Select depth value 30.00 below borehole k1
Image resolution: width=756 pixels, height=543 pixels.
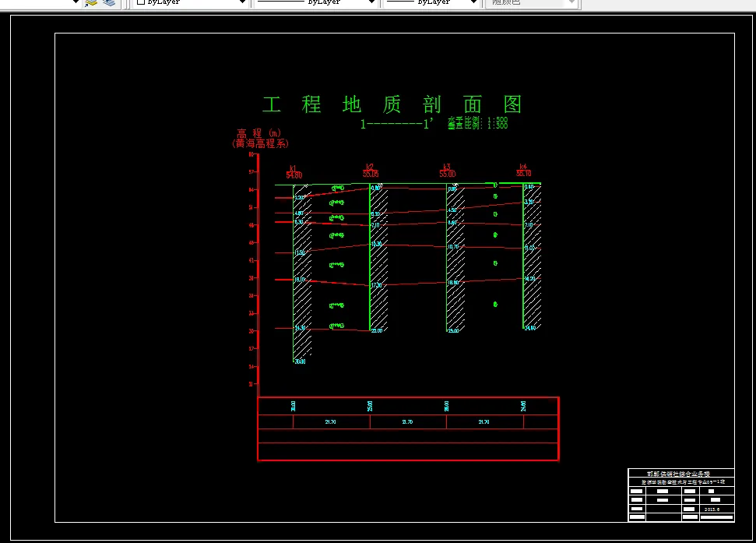300,361
